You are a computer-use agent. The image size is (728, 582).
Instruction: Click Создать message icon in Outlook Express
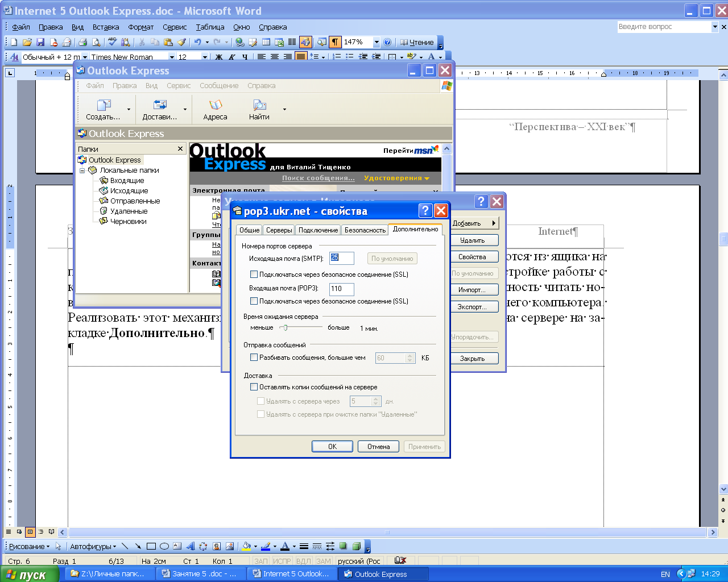point(103,109)
